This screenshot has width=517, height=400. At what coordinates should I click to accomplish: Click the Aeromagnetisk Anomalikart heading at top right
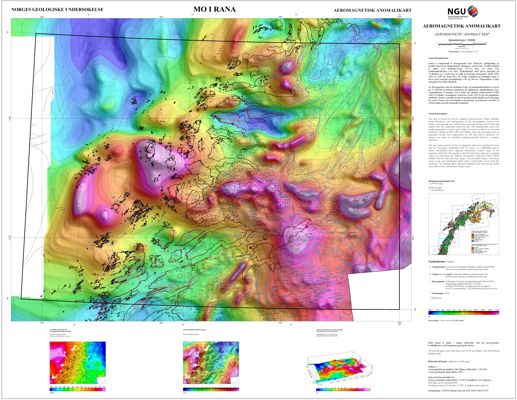[373, 10]
